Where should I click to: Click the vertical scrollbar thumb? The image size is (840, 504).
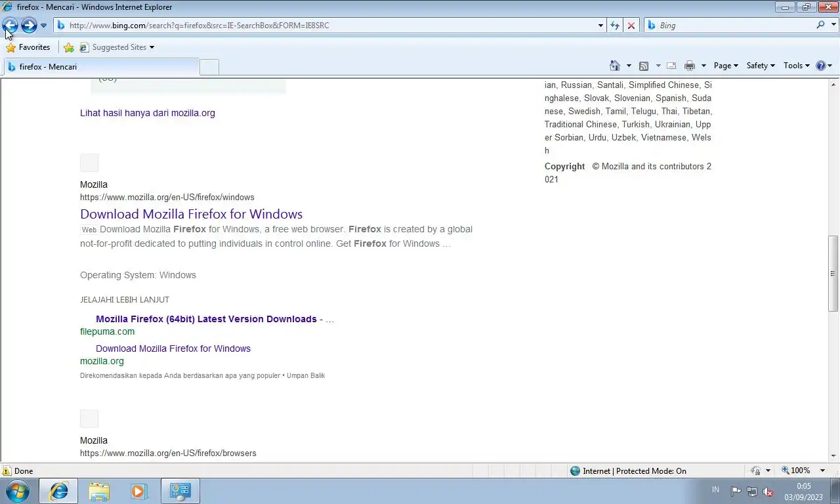click(x=833, y=273)
